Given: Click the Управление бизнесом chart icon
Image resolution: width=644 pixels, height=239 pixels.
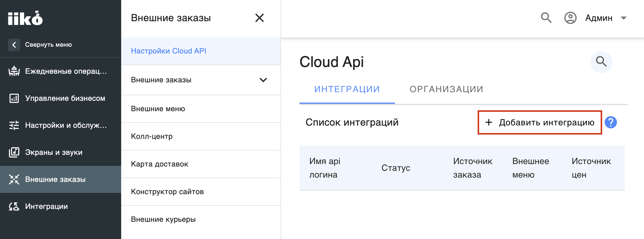Looking at the screenshot, I should (14, 98).
